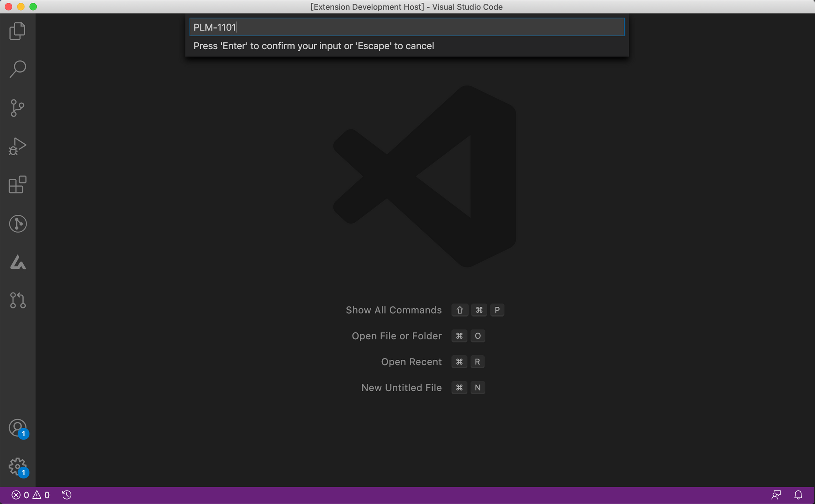Open the Atlassian triangle logo view
The width and height of the screenshot is (815, 504).
[18, 262]
